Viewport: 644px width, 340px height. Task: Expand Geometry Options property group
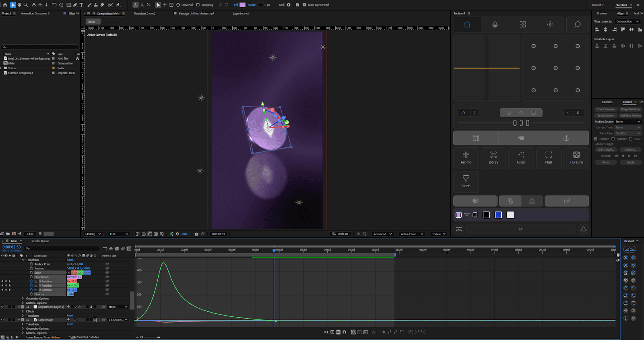pos(23,299)
